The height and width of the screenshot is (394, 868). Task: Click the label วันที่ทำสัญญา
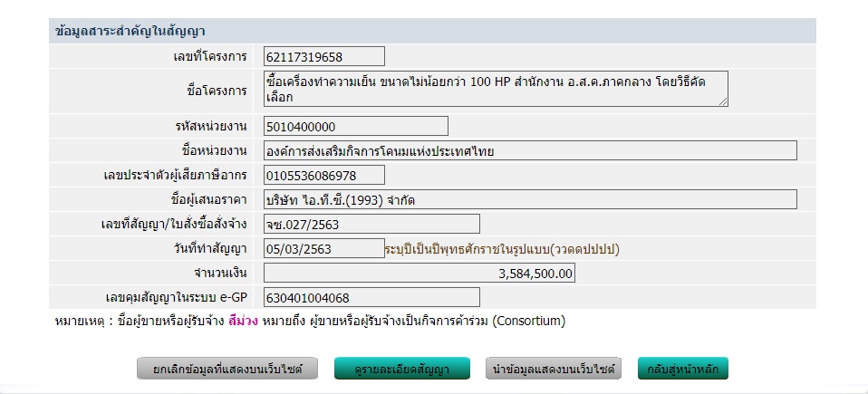click(210, 248)
